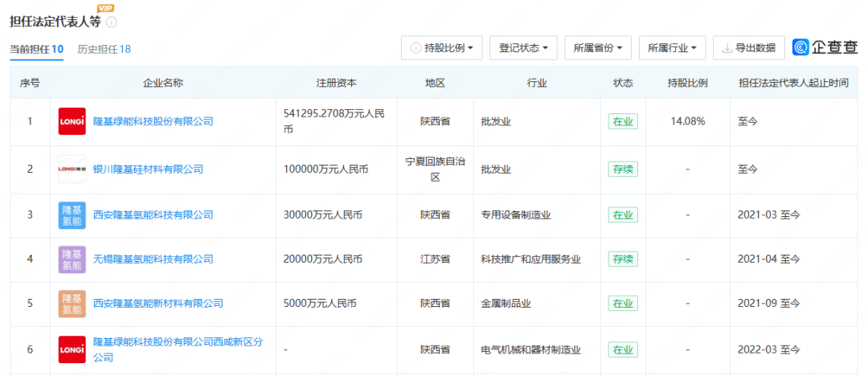Click the purple 隆基氢能 logo in row 4

[72, 259]
